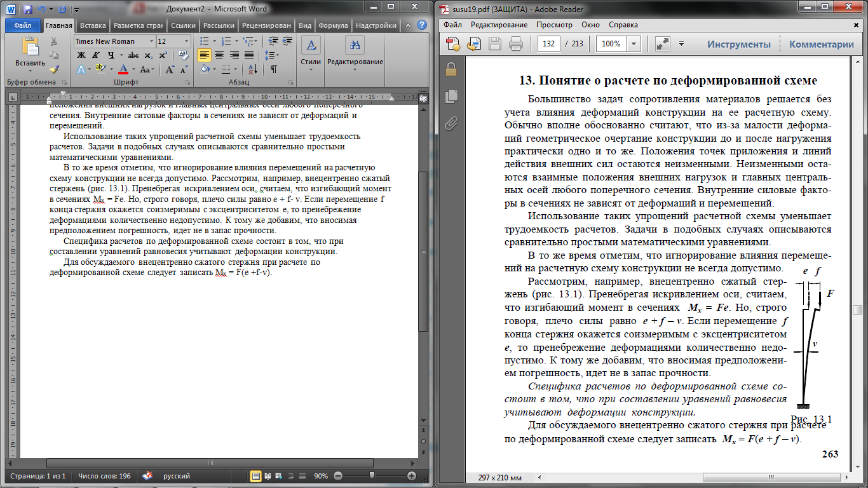Open line spacing dropdown

[271, 55]
